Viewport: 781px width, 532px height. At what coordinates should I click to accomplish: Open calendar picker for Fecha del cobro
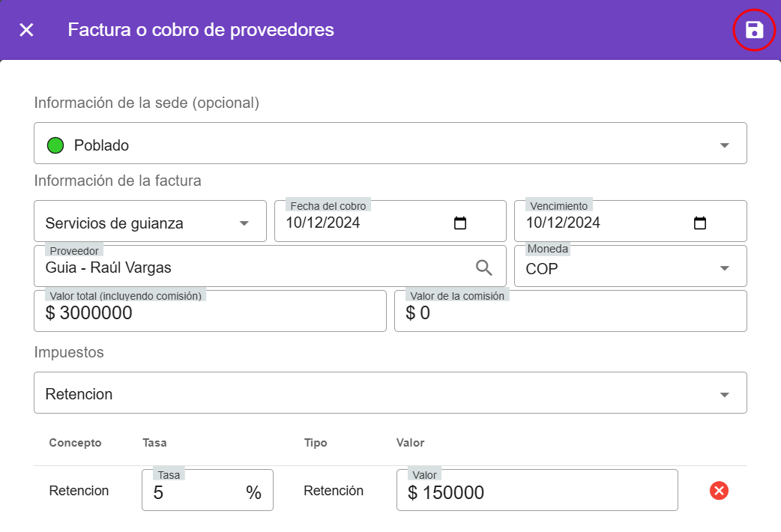pyautogui.click(x=460, y=223)
